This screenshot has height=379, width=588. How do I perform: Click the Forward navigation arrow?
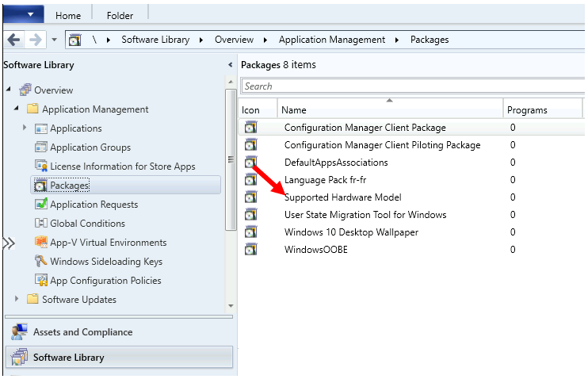coord(36,40)
